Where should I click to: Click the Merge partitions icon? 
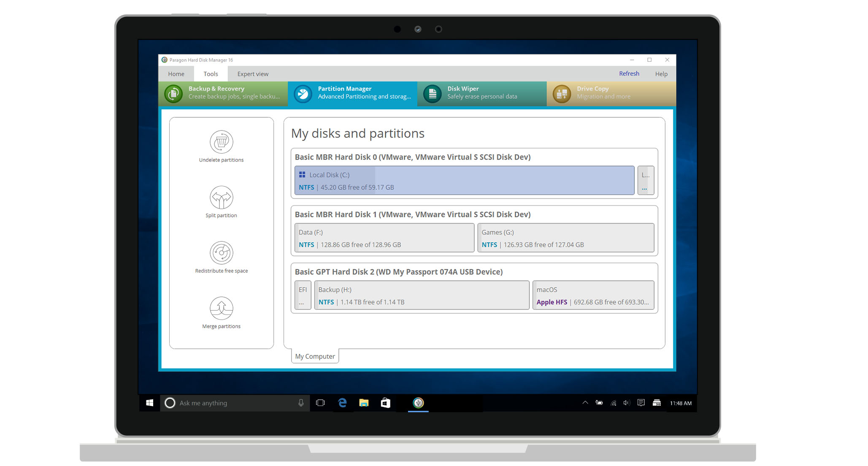pos(221,309)
